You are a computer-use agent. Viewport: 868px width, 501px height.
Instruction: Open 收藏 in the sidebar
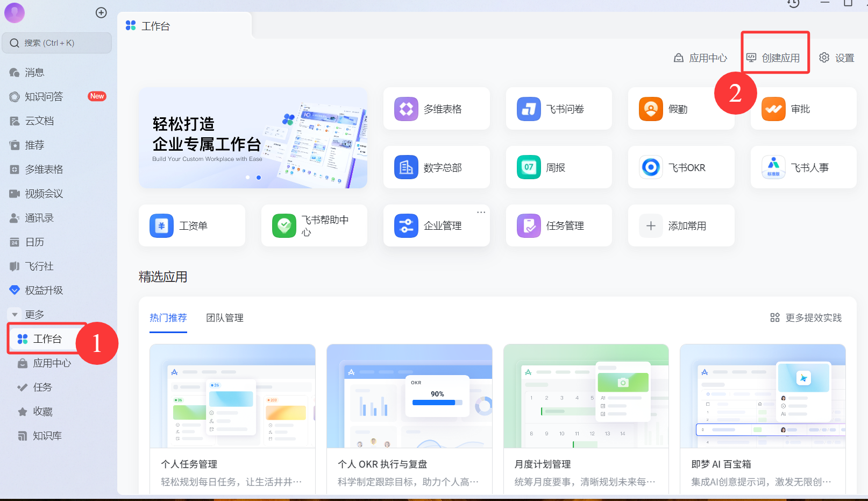42,411
